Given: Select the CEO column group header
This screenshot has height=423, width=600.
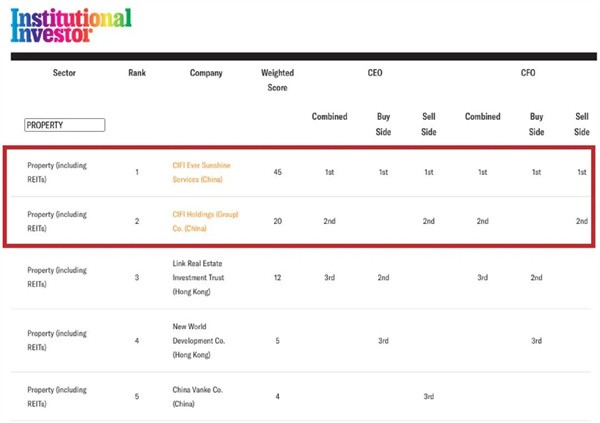Looking at the screenshot, I should click(375, 73).
